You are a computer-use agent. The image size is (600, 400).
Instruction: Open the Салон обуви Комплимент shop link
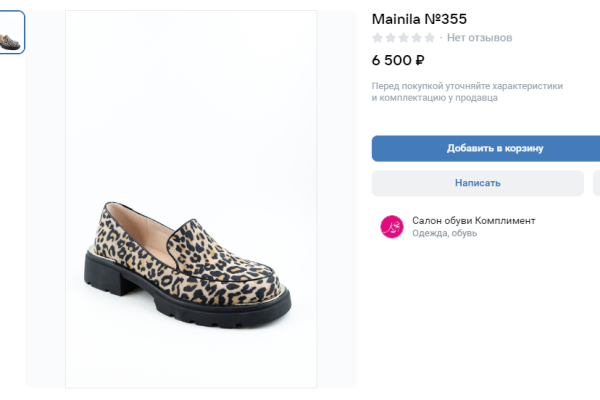click(x=473, y=220)
